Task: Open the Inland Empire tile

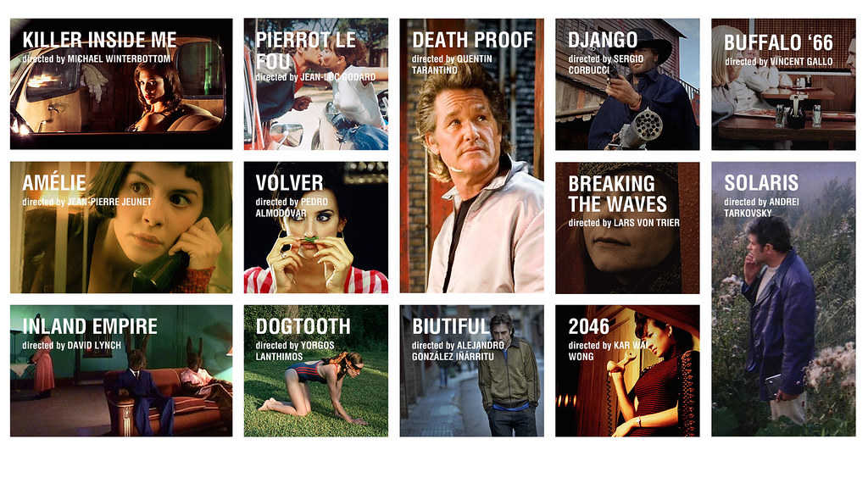Action: point(121,370)
